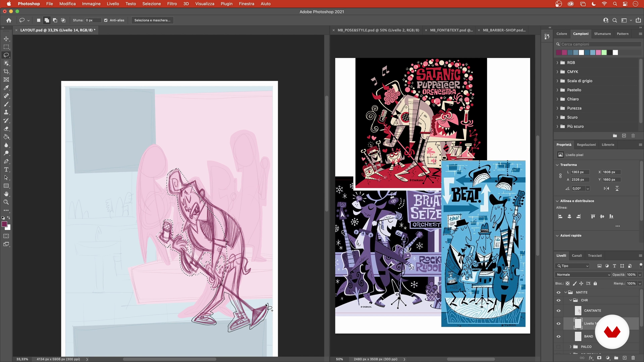
Task: Hide the BAND layer
Action: pyautogui.click(x=558, y=337)
